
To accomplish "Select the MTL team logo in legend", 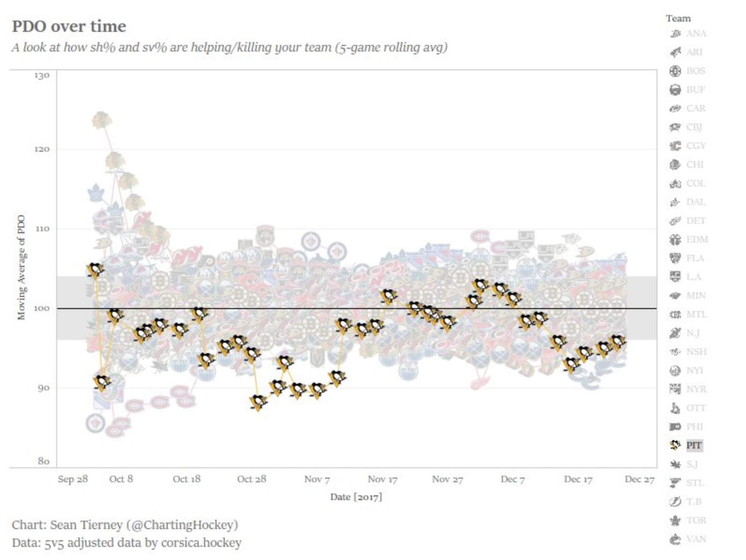I will (x=675, y=315).
